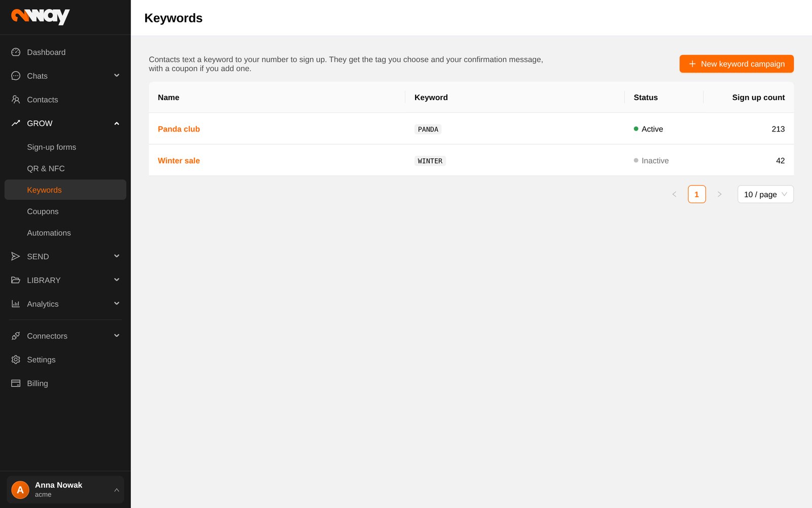Expand the Connectors section chevron
The height and width of the screenshot is (508, 812).
coord(117,336)
